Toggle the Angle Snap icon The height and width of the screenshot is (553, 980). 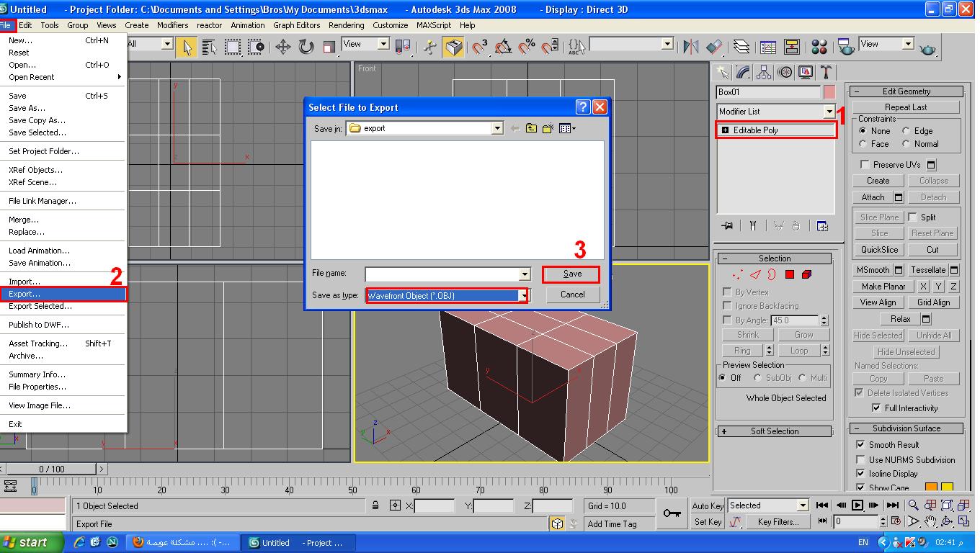click(x=503, y=47)
